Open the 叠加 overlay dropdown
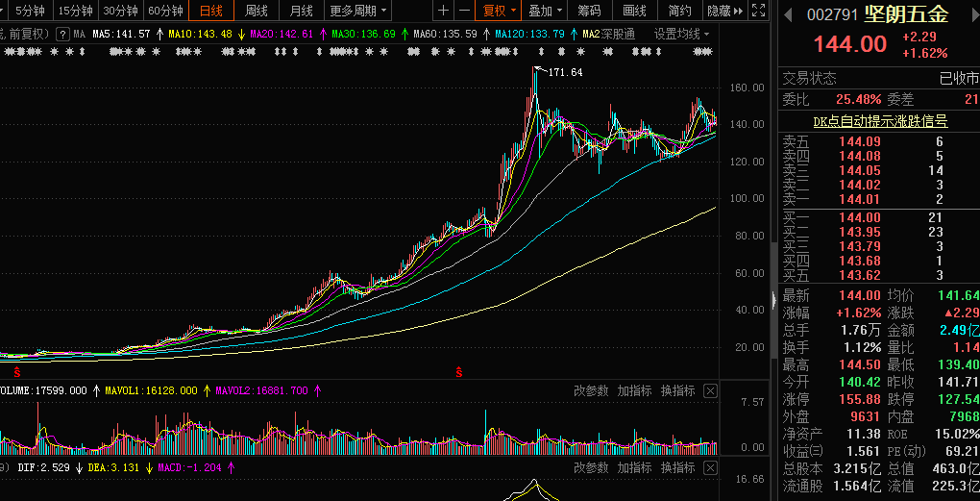980x501 pixels. point(545,11)
